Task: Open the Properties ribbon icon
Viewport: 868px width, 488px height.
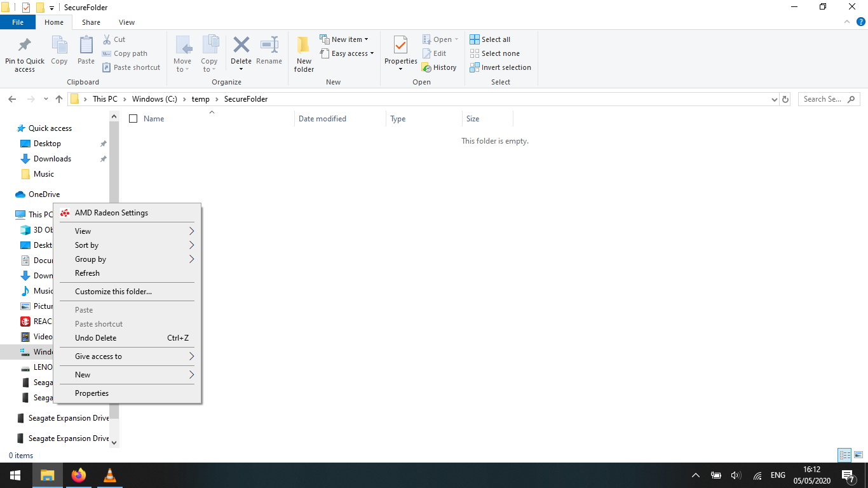Action: click(400, 46)
